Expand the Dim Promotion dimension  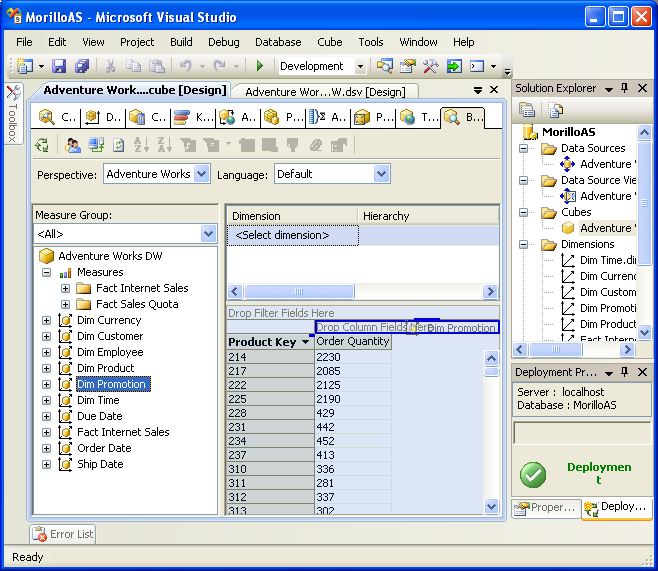(x=47, y=384)
